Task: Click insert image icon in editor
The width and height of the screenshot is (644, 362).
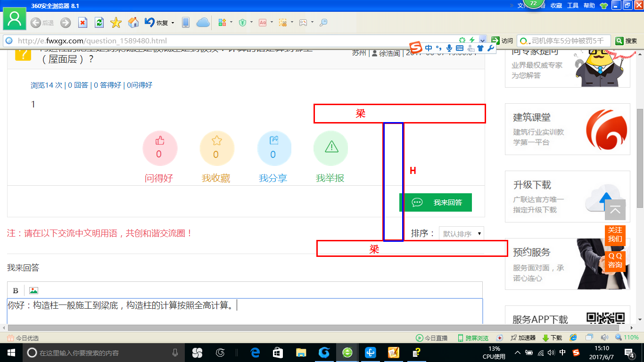Action: coord(33,290)
